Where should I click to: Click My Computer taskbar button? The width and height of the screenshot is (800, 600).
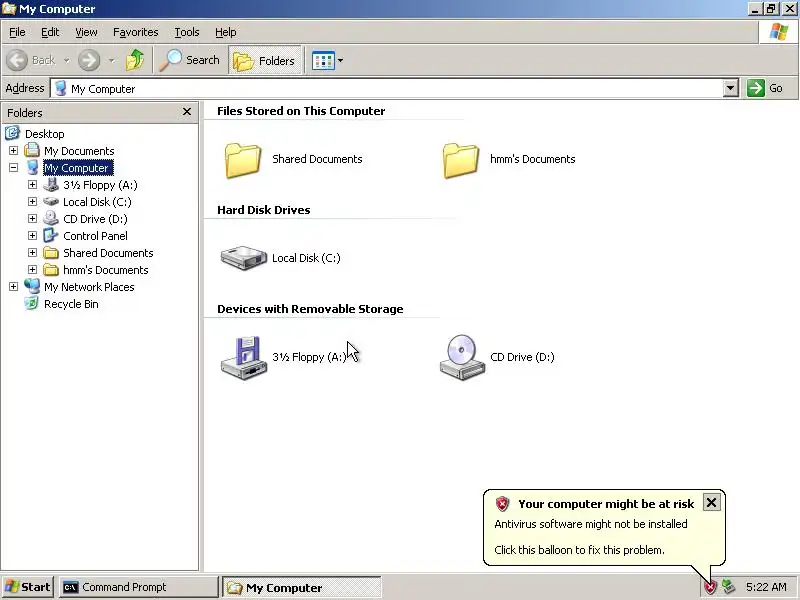(302, 588)
